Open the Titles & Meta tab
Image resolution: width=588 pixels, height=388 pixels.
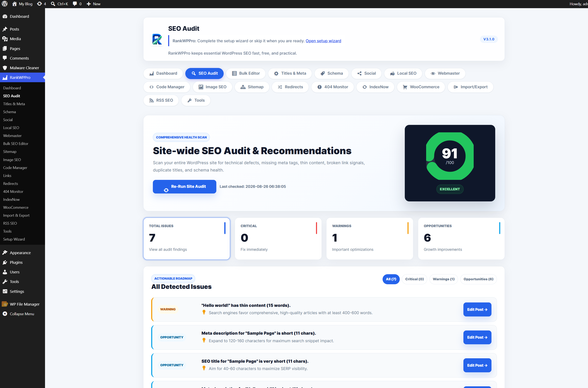pos(290,73)
